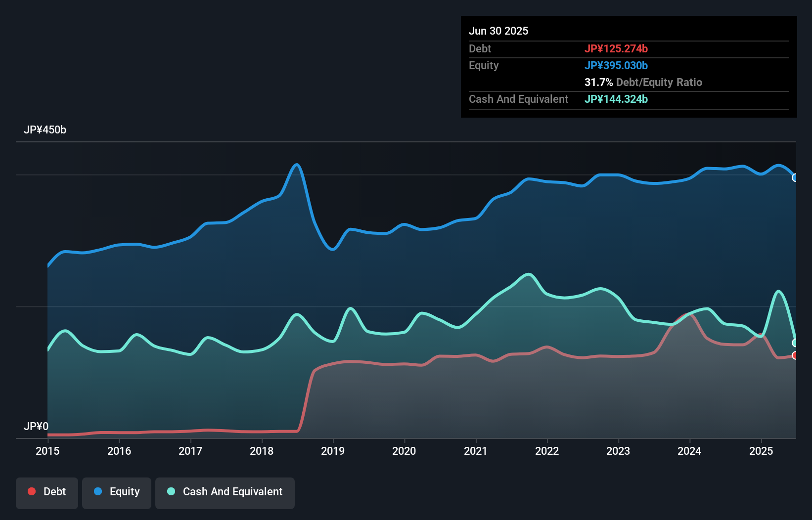
Task: Click the JP¥395.030b Equity value
Action: click(x=617, y=65)
